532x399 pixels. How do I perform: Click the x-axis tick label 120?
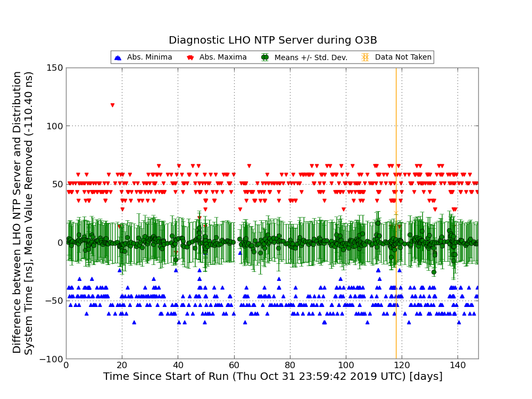click(x=402, y=365)
